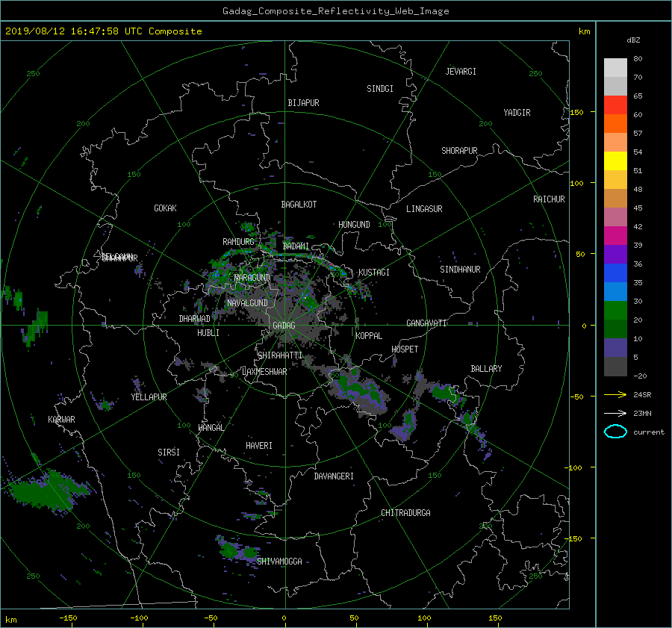Click the HOSPET city label
Image resolution: width=672 pixels, height=628 pixels.
click(x=405, y=349)
